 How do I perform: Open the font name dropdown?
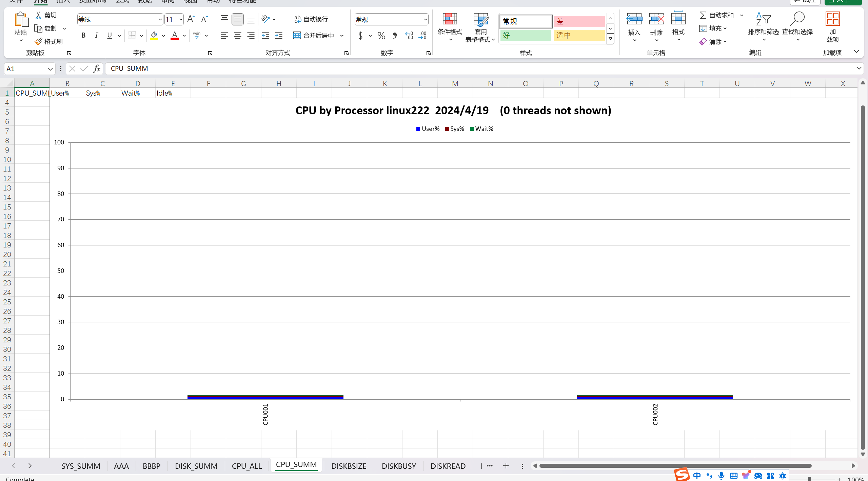pos(160,19)
